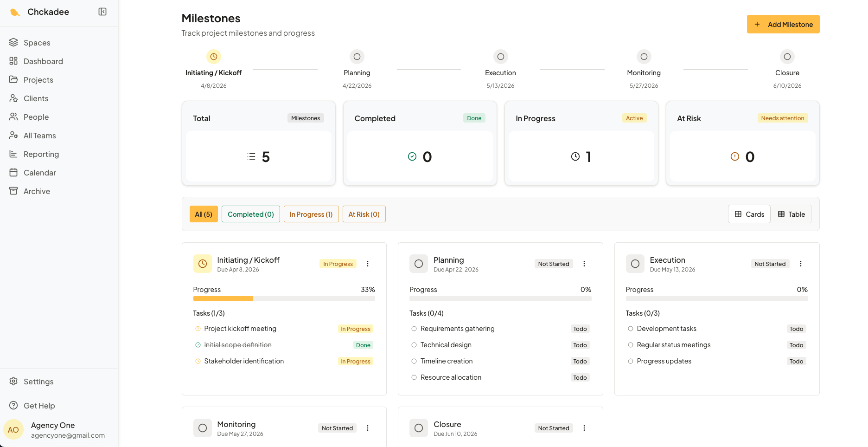Switch to Table view

pos(791,214)
